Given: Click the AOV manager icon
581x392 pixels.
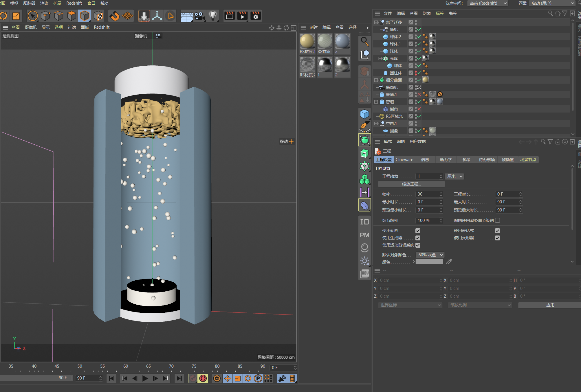Looking at the screenshot, I should (x=364, y=274).
